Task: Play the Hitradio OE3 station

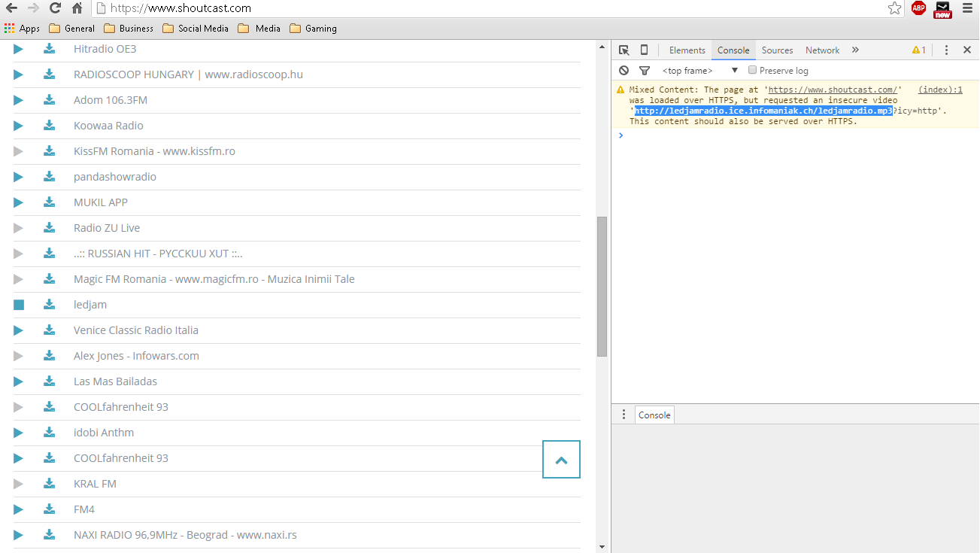Action: pyautogui.click(x=18, y=49)
